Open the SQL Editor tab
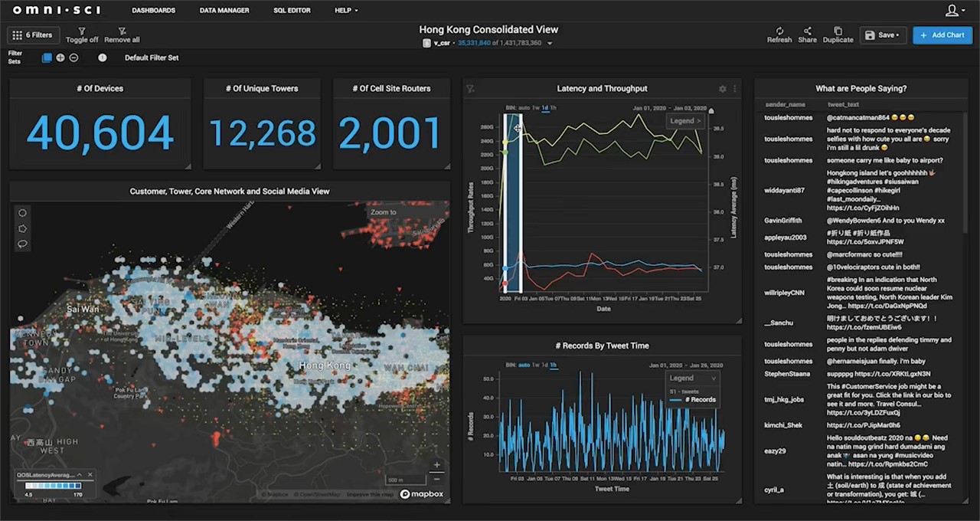Screen dimensions: 980x521 [x=292, y=10]
